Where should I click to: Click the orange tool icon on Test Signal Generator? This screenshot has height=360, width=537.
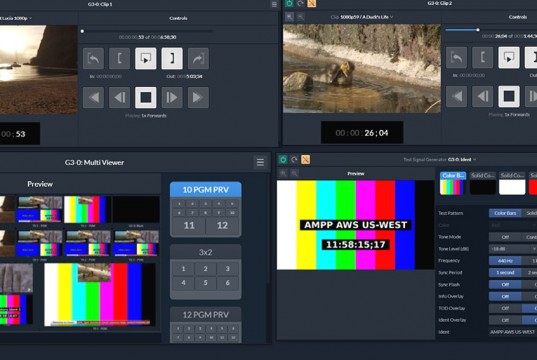tap(305, 160)
